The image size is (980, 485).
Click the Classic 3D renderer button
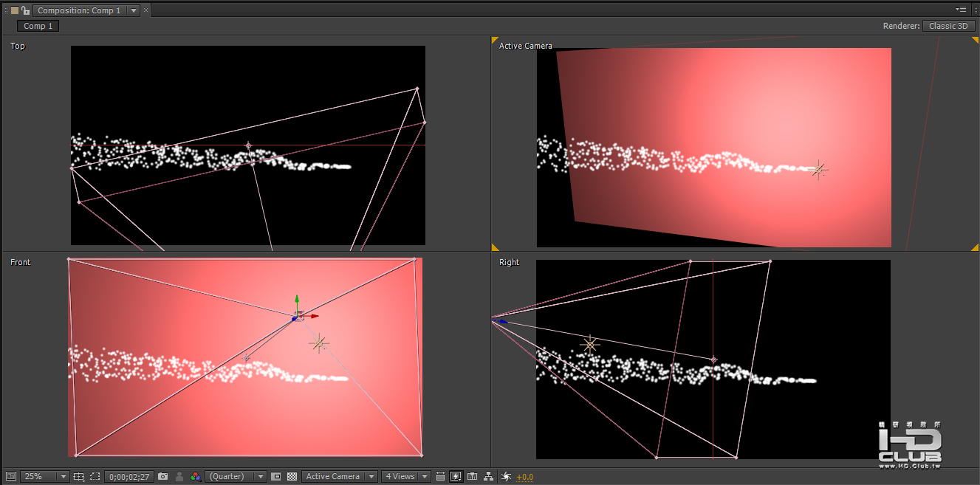pyautogui.click(x=948, y=26)
